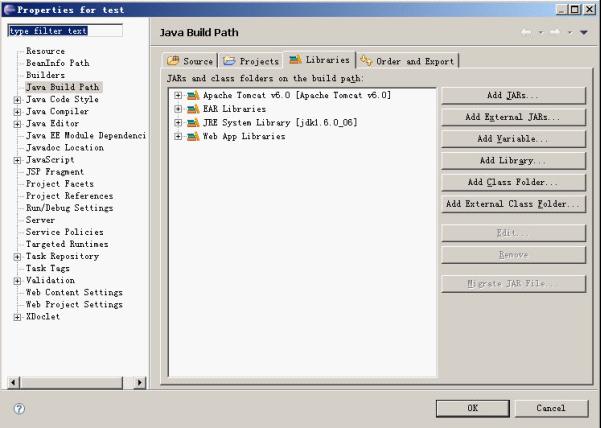Click the sidebar horizontal scrollbar thumb
601x428 pixels.
pos(71,382)
